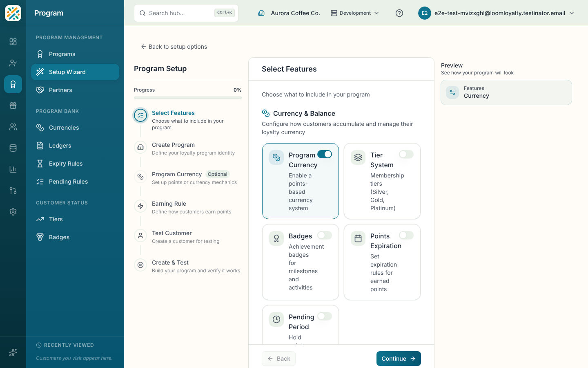This screenshot has height=368, width=588.
Task: Click the Earning Rule lightning icon
Action: coord(140,206)
